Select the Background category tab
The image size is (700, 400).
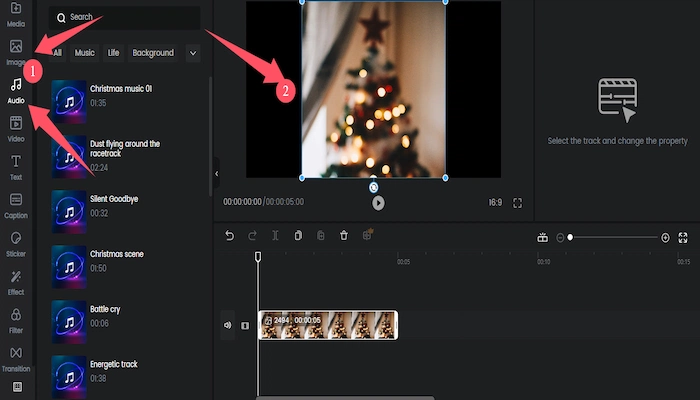153,53
